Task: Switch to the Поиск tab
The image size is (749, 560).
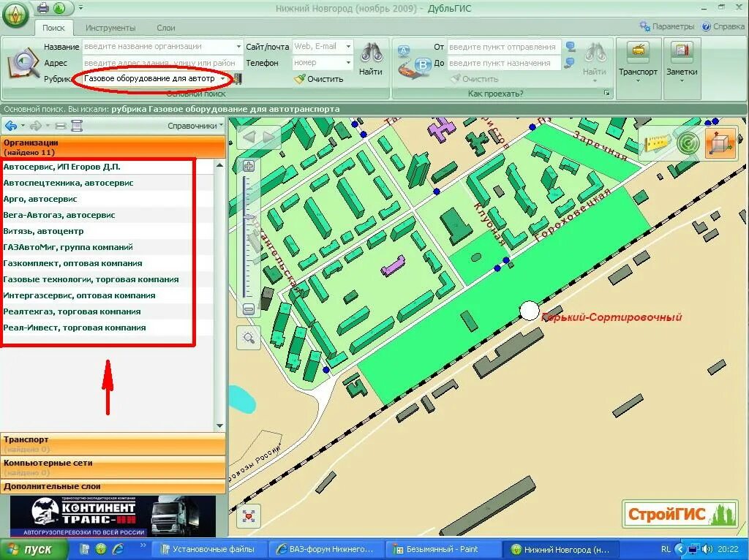Action: (53, 28)
